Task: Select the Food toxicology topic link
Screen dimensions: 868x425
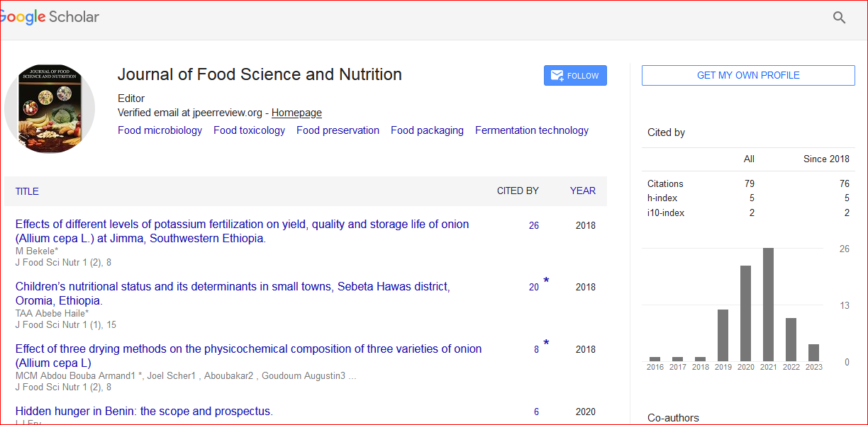Action: pos(249,130)
